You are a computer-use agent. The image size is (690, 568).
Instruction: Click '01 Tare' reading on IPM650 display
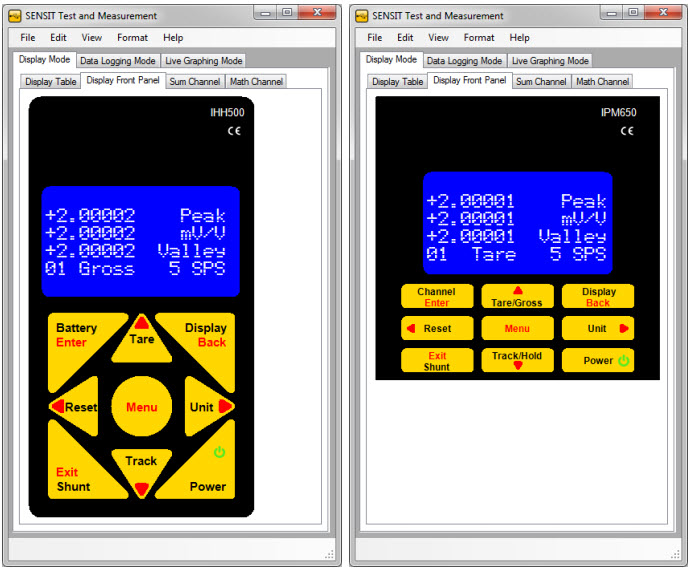click(471, 254)
